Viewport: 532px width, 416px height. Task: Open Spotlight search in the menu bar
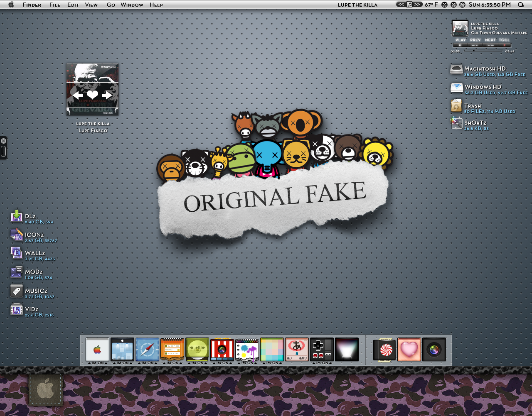521,5
